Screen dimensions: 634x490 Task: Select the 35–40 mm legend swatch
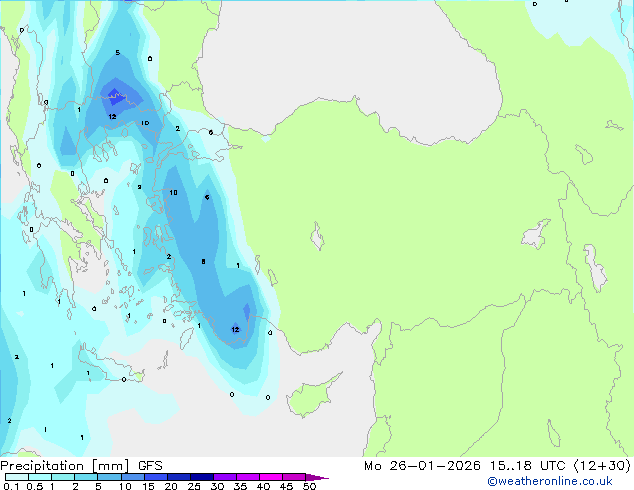tap(248, 477)
